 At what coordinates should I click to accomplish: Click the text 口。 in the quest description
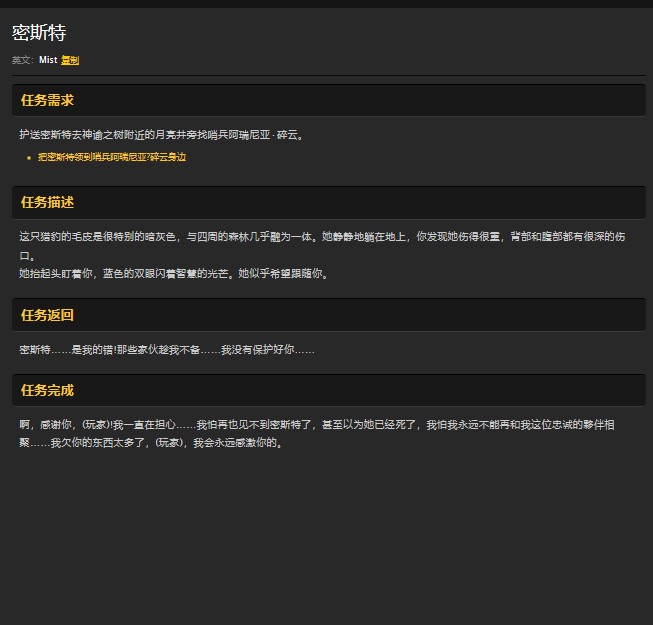(27, 255)
